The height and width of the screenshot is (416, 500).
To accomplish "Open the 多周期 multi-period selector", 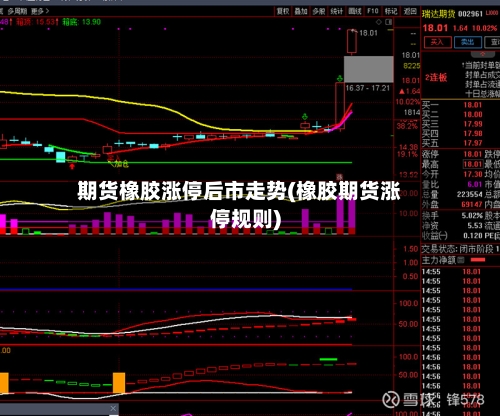I will pyautogui.click(x=17, y=11).
